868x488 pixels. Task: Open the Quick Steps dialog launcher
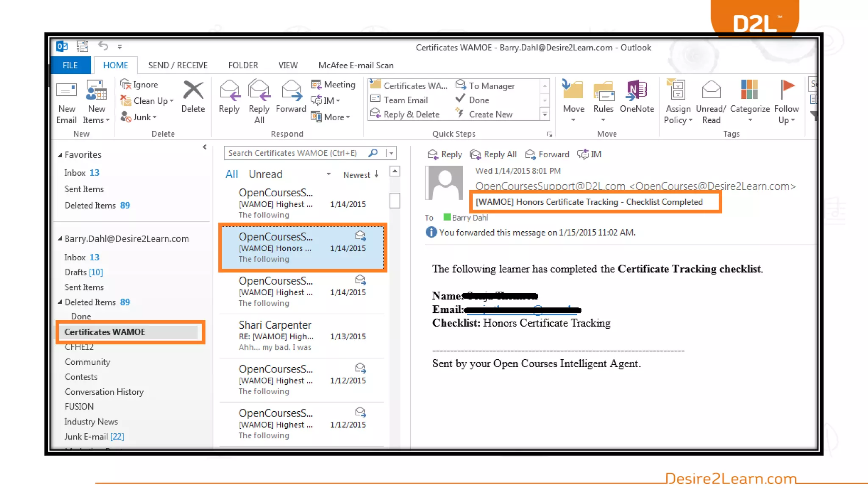point(550,134)
